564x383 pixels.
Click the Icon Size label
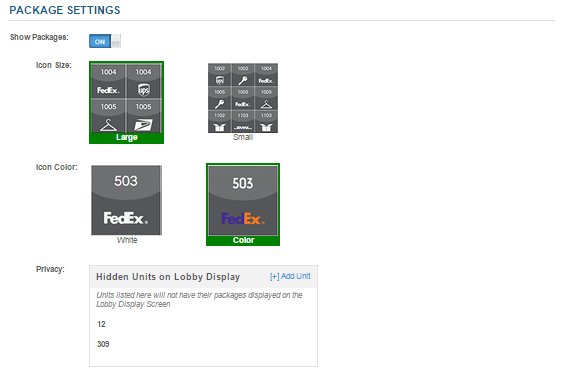pyautogui.click(x=54, y=65)
